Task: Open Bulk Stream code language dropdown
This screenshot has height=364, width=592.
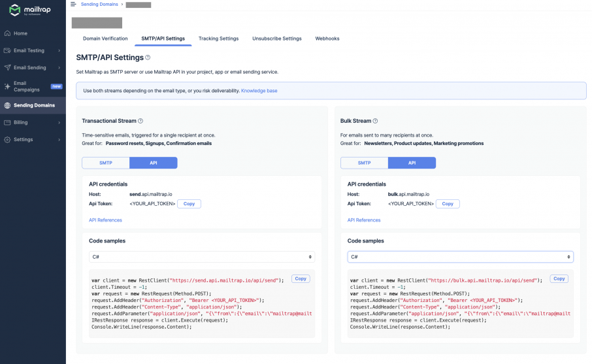Action: 460,257
